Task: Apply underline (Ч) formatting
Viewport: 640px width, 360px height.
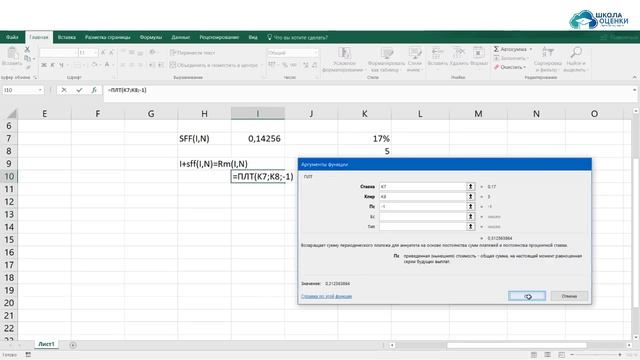Action: [61, 65]
